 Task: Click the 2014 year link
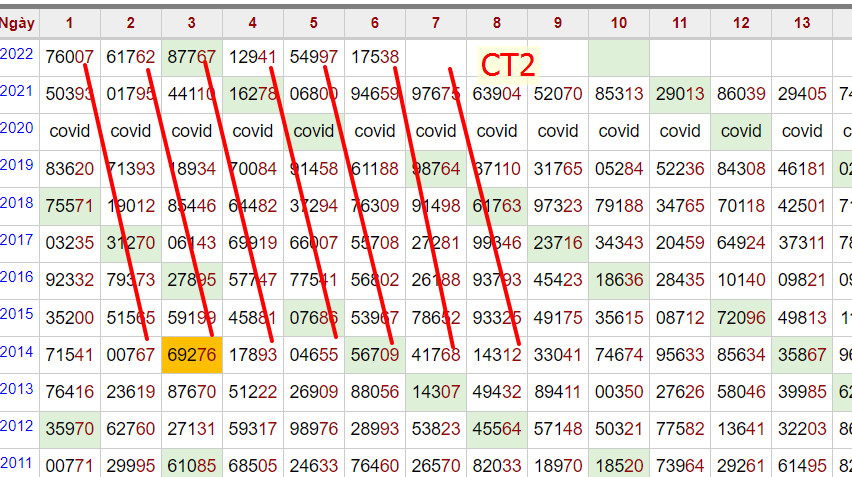tap(17, 352)
